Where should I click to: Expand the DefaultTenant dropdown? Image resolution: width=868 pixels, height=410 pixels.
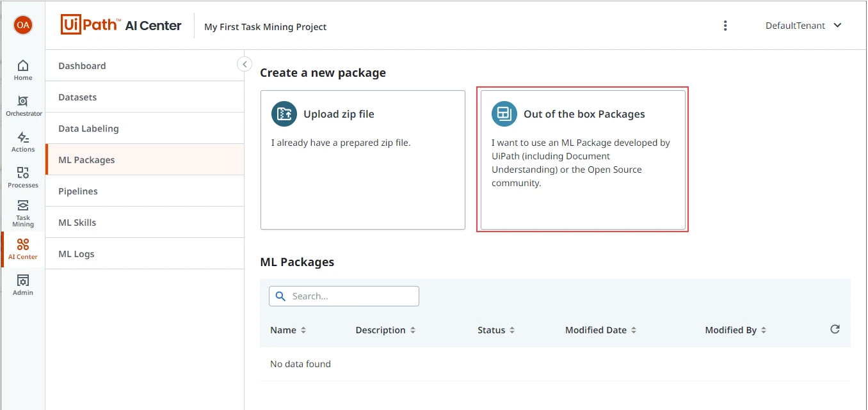coord(803,26)
